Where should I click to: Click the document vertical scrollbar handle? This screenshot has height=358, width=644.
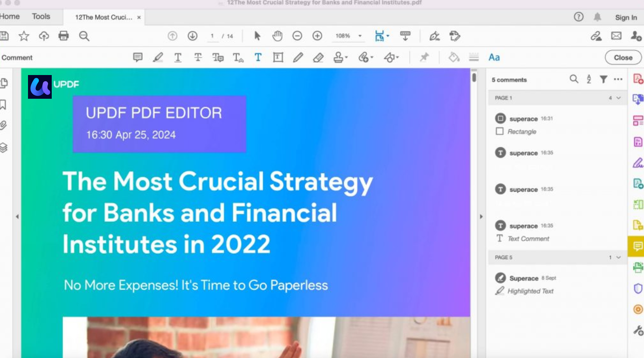tap(474, 77)
